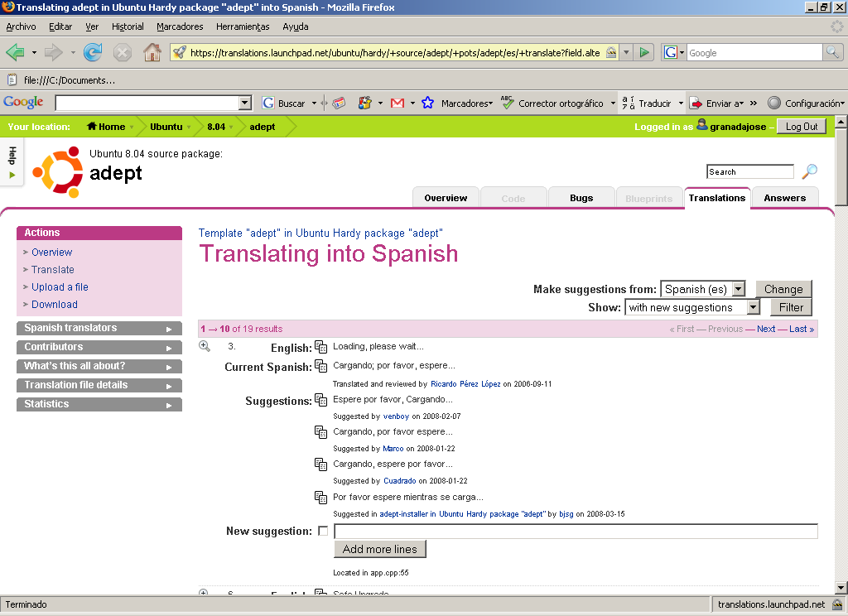Click the zoom icon beside message 3

click(205, 346)
